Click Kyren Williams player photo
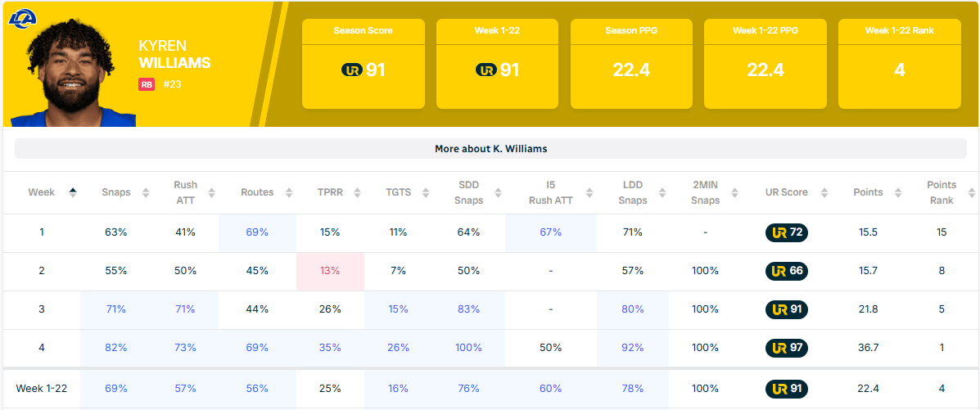The width and height of the screenshot is (980, 410). [x=73, y=72]
